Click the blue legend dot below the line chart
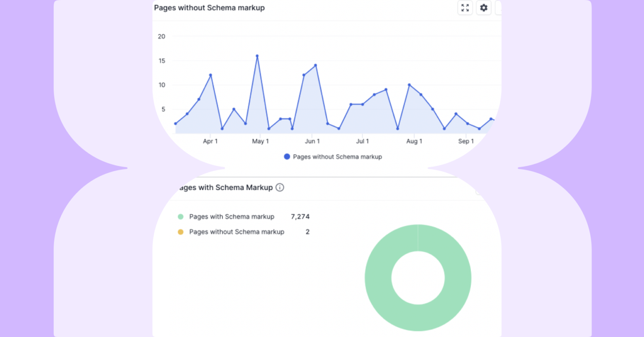The height and width of the screenshot is (337, 644). pyautogui.click(x=287, y=156)
